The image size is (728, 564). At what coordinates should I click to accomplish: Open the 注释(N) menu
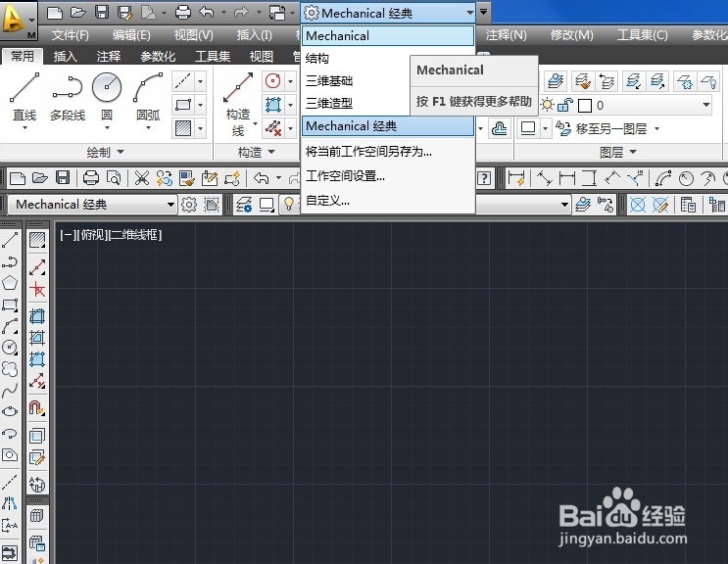pyautogui.click(x=506, y=35)
